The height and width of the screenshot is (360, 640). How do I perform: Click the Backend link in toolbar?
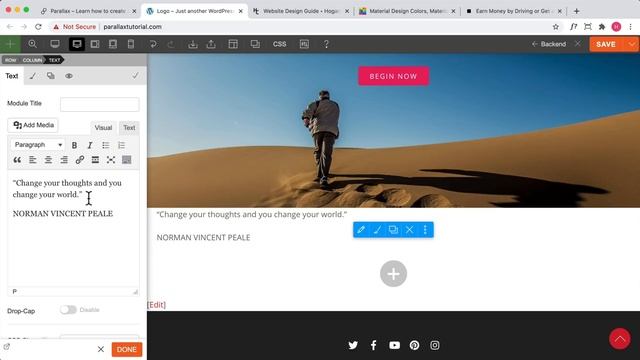tap(549, 44)
